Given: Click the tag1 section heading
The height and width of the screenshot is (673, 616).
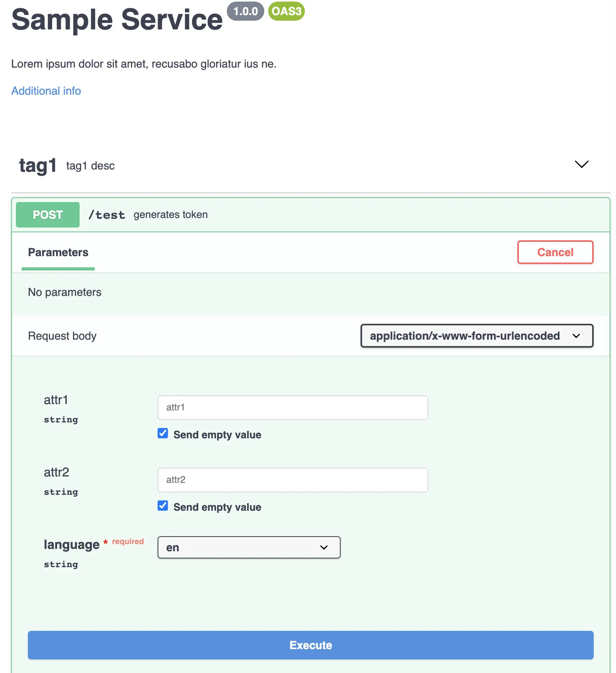Looking at the screenshot, I should (38, 165).
